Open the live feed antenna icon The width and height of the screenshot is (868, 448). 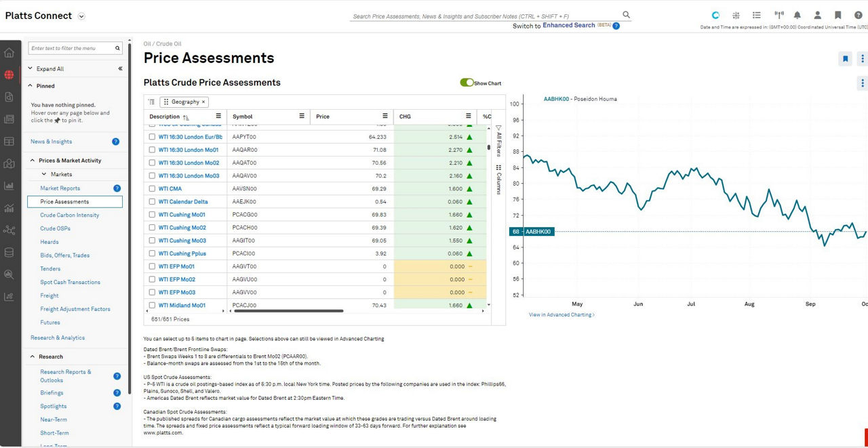point(778,16)
